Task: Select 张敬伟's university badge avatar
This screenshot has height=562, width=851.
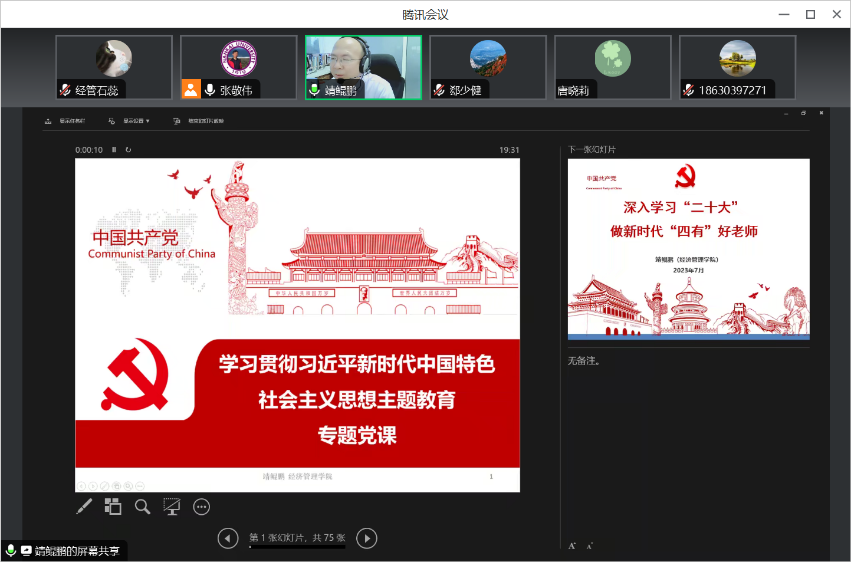Action: tap(238, 58)
